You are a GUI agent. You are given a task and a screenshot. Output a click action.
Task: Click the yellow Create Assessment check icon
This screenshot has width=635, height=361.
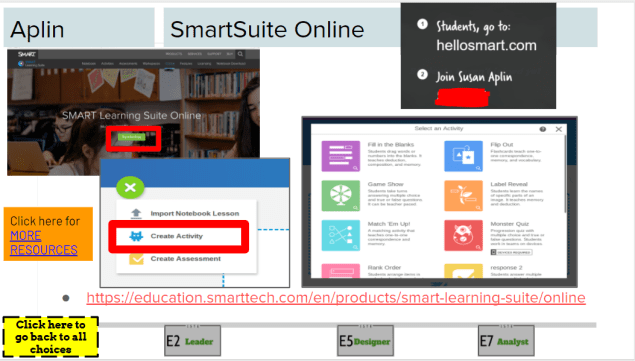(136, 258)
